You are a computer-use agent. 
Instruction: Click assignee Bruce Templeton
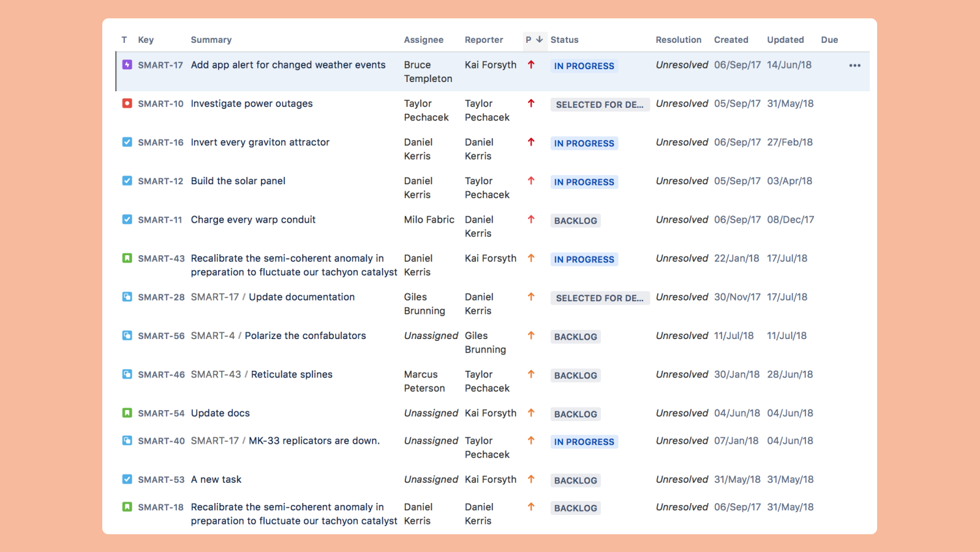point(428,72)
